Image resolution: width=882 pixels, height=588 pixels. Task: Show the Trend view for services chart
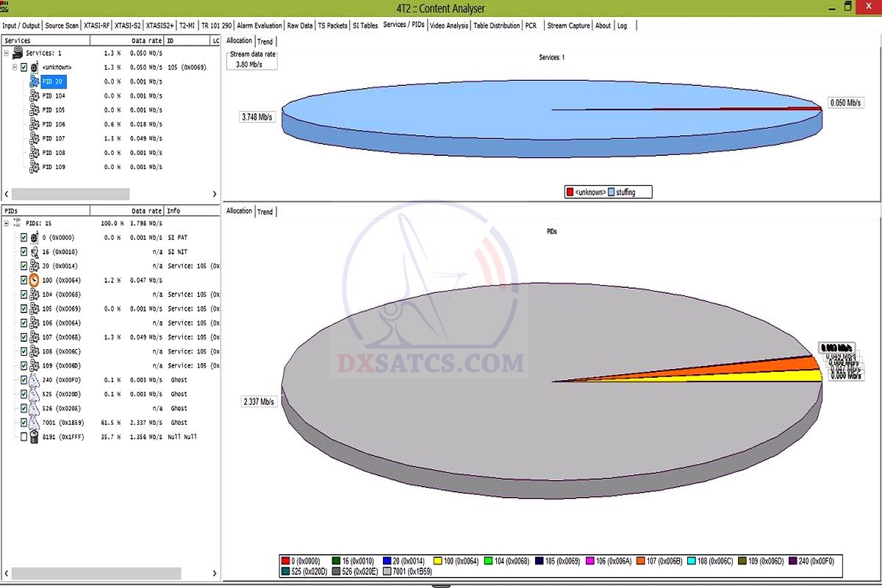265,42
